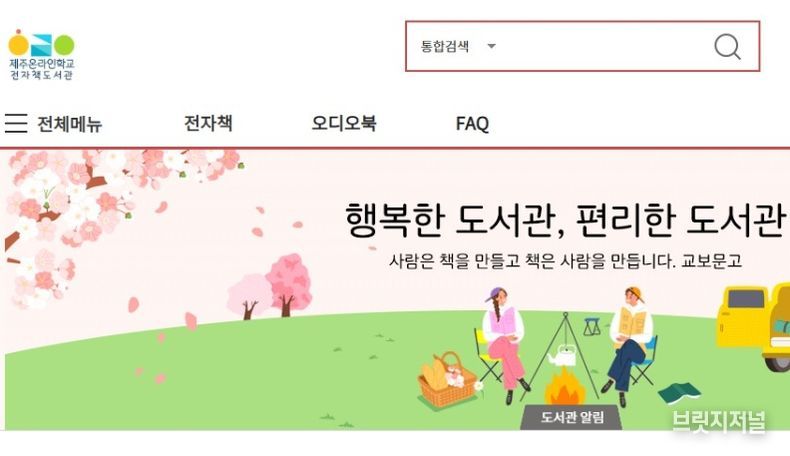Open the hamburger menu icon
This screenshot has height=456, width=790.
tap(16, 123)
